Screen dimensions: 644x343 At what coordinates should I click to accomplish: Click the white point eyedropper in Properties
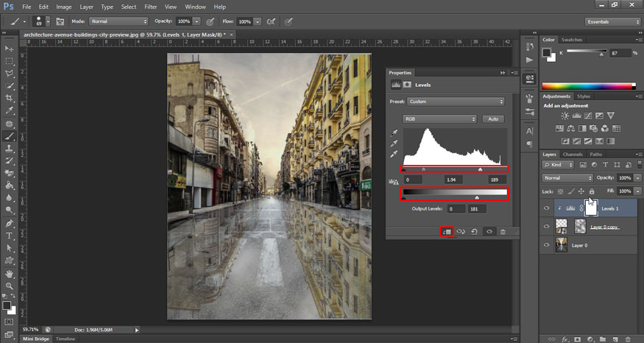(x=394, y=154)
